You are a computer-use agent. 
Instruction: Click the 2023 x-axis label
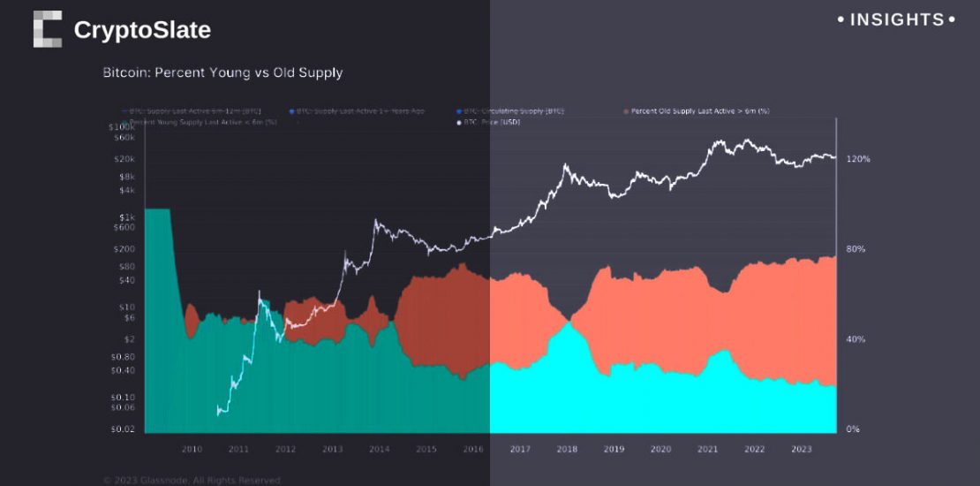pyautogui.click(x=801, y=449)
